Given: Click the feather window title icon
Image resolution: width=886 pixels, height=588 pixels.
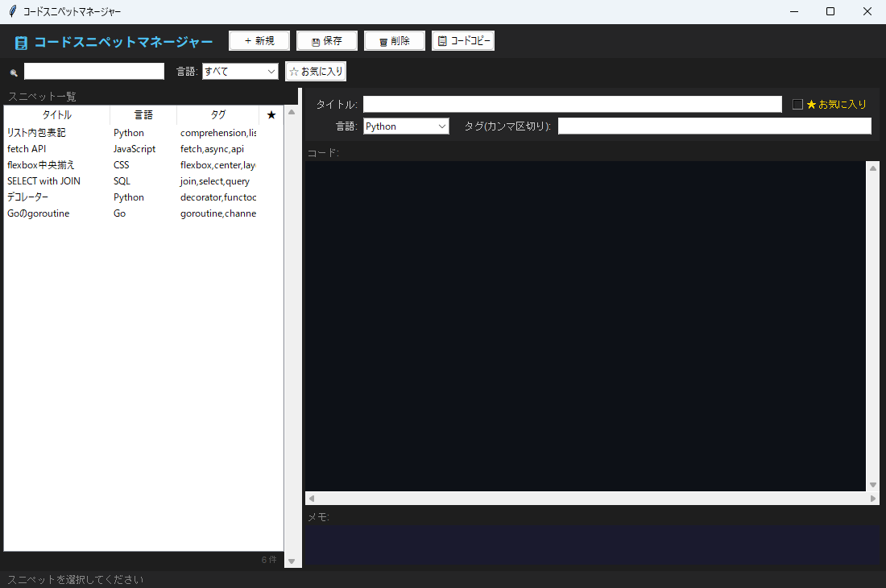Looking at the screenshot, I should (x=12, y=11).
